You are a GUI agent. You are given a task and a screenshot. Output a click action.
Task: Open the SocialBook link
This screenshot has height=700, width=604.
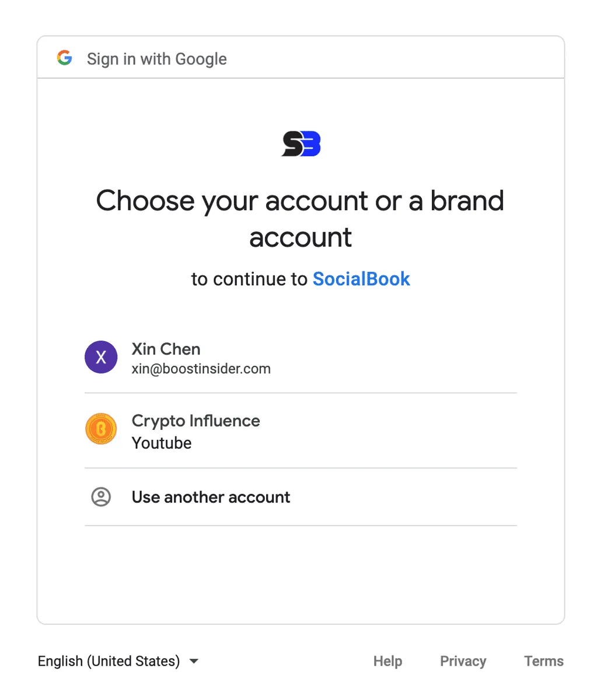(361, 279)
